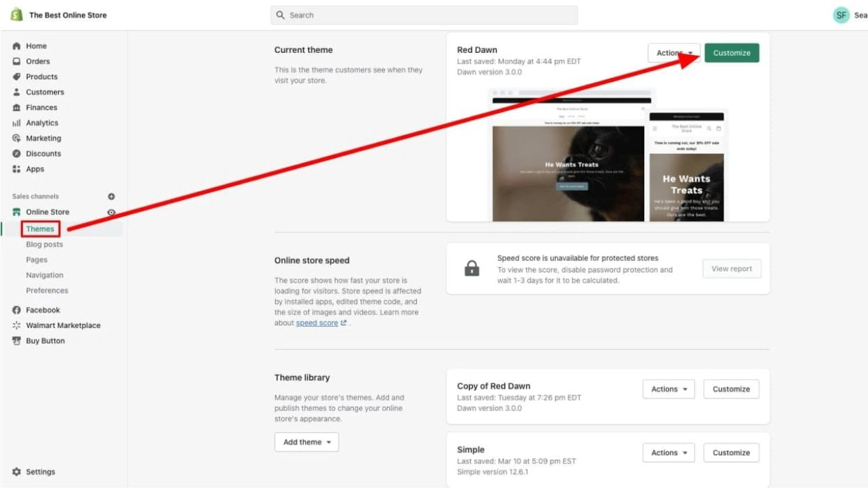The width and height of the screenshot is (868, 488).
Task: Click the Analytics bar chart icon
Action: (17, 123)
